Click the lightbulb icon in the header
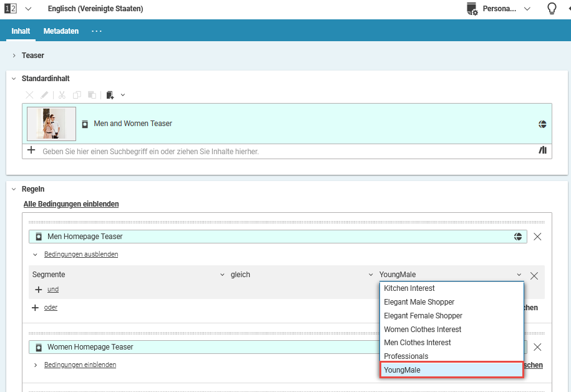 click(551, 9)
